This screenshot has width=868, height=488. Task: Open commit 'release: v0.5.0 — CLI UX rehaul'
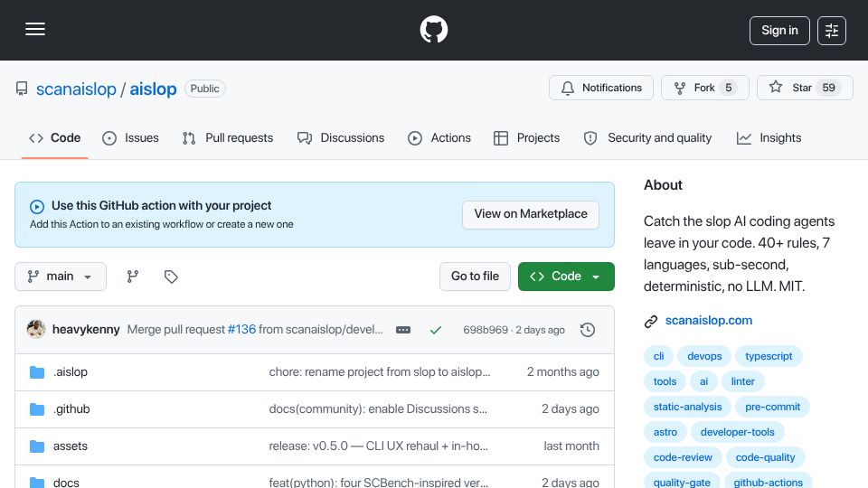[x=379, y=446]
